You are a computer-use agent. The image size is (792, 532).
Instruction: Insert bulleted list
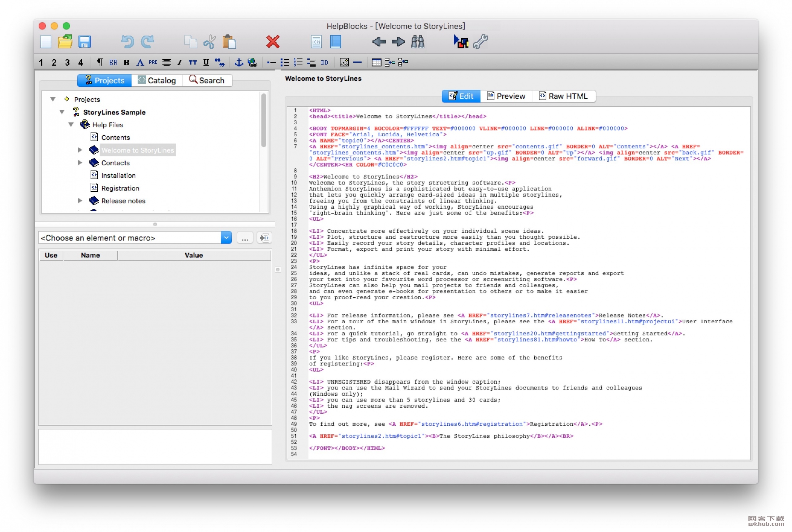pos(285,62)
